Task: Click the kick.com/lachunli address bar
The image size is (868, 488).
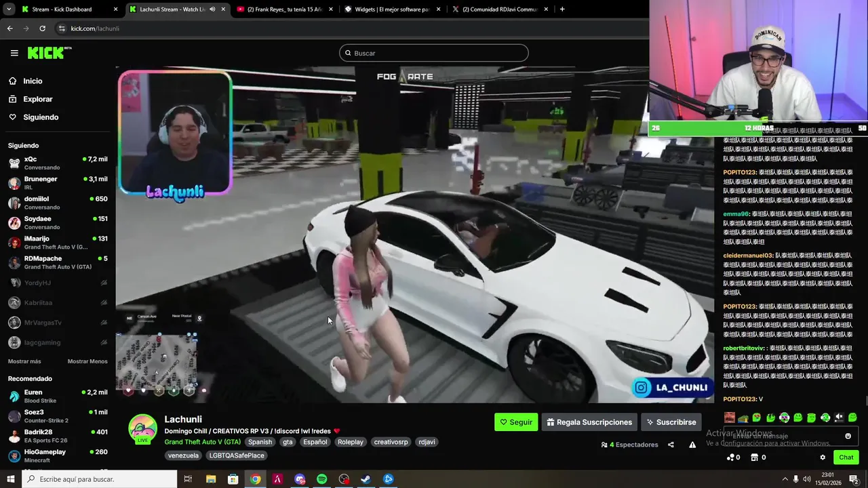Action: 349,28
